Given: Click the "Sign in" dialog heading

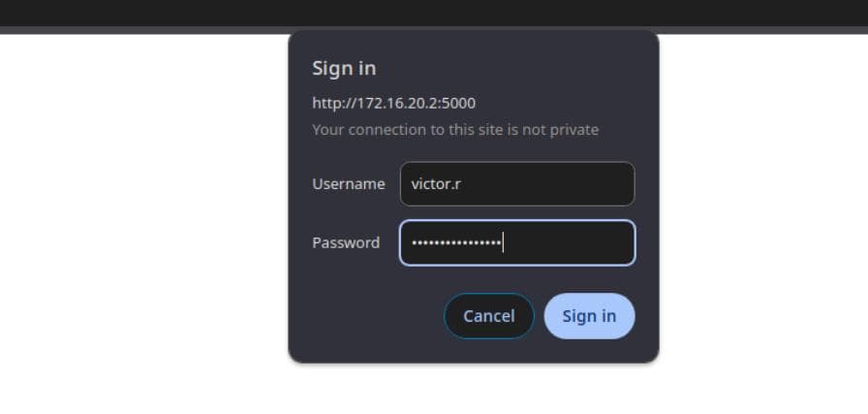Looking at the screenshot, I should click(344, 69).
